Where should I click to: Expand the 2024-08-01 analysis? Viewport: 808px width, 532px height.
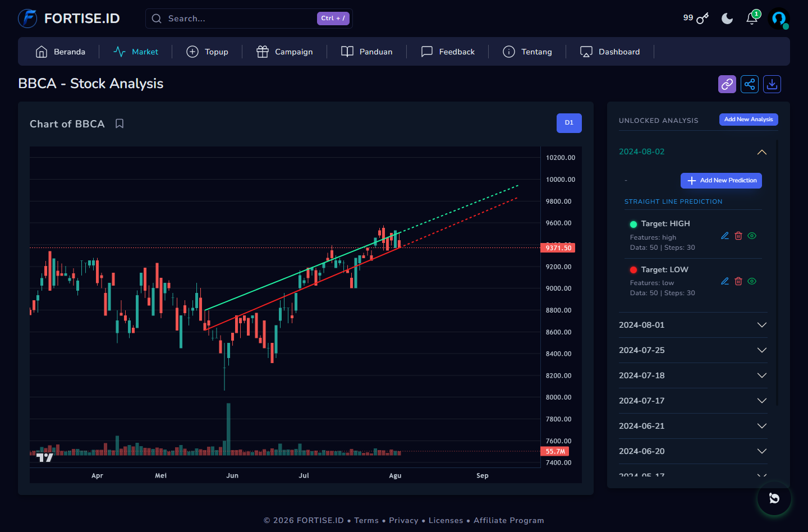(692, 325)
